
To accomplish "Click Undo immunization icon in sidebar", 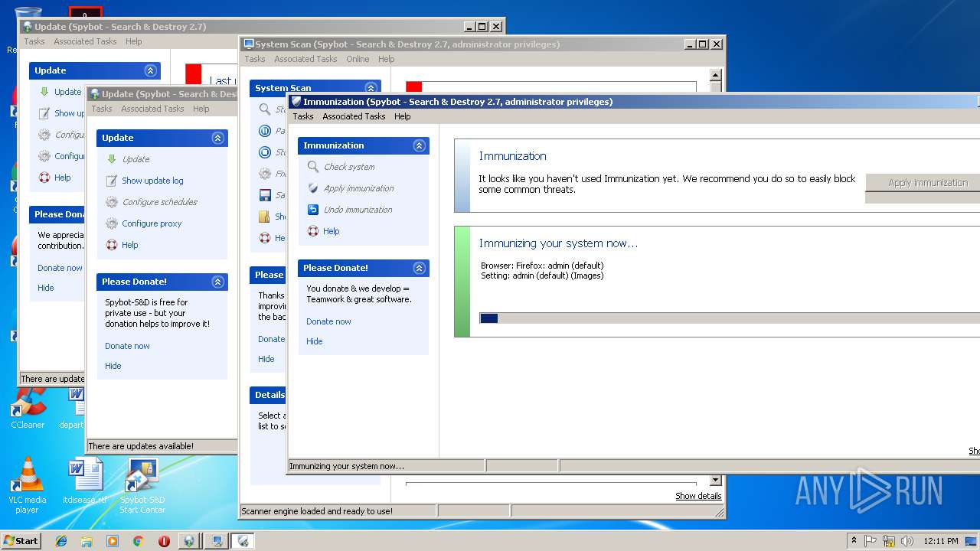I will (x=312, y=210).
